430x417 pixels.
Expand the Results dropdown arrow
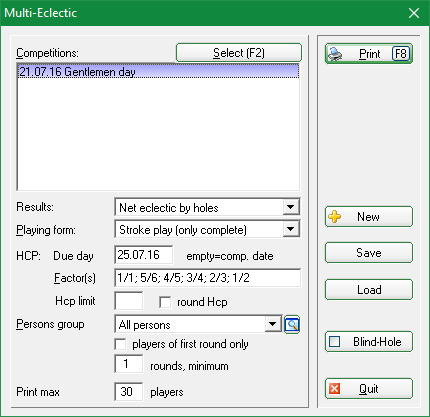tap(291, 207)
